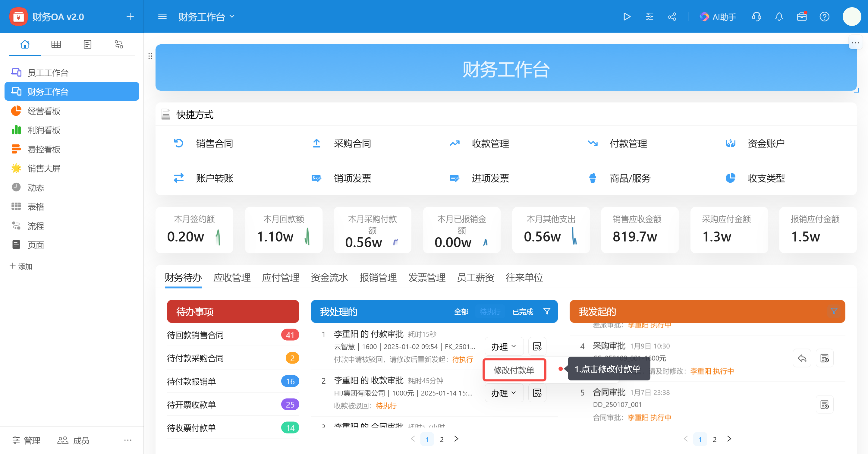The height and width of the screenshot is (454, 868).
Task: Go to next page in 我处理的 pagination
Action: coord(456,439)
